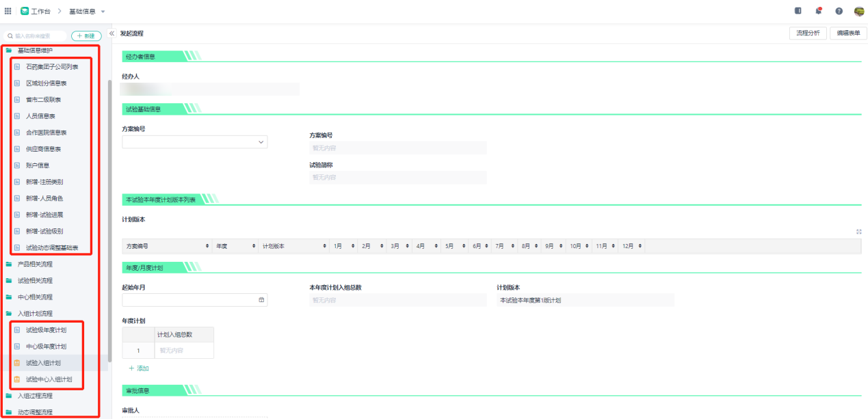Click 添加 to add a plan row
The height and width of the screenshot is (419, 868).
coord(139,368)
